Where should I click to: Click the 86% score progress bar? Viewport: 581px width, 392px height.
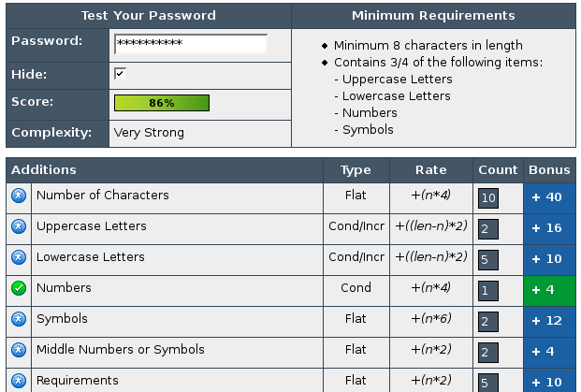(x=161, y=102)
